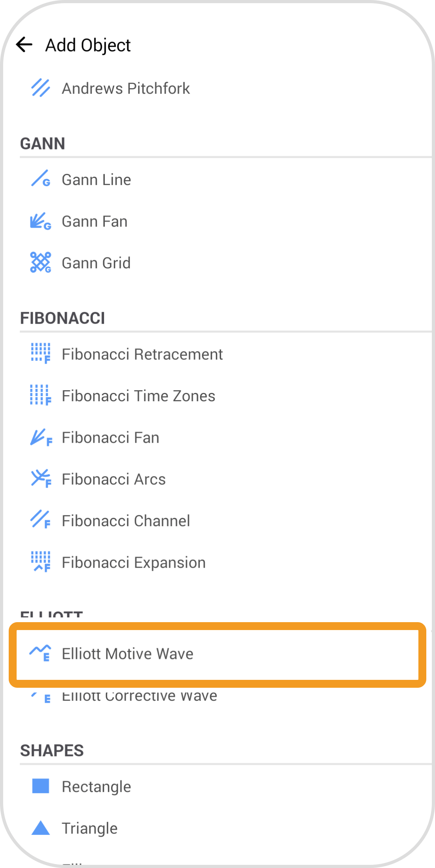Select the blue Rectangle shape icon
Viewport: 435px width, 868px height.
40,786
